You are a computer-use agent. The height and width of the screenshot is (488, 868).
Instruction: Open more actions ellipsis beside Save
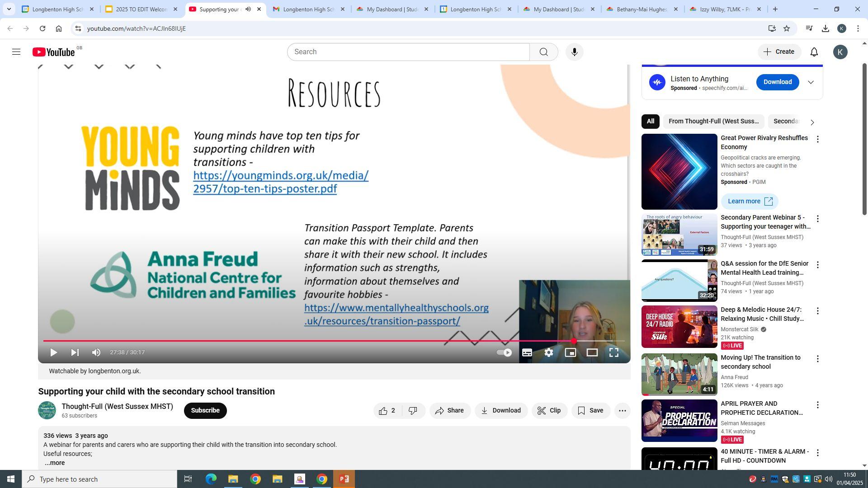click(622, 410)
